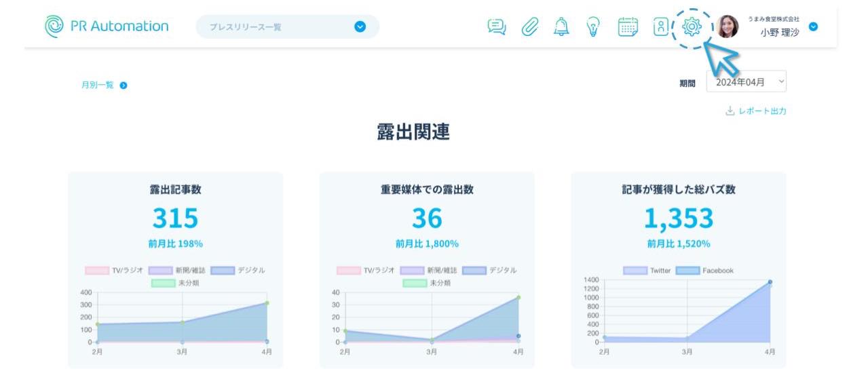The height and width of the screenshot is (388, 868).
Task: Click the PR Automation logo
Action: (106, 26)
